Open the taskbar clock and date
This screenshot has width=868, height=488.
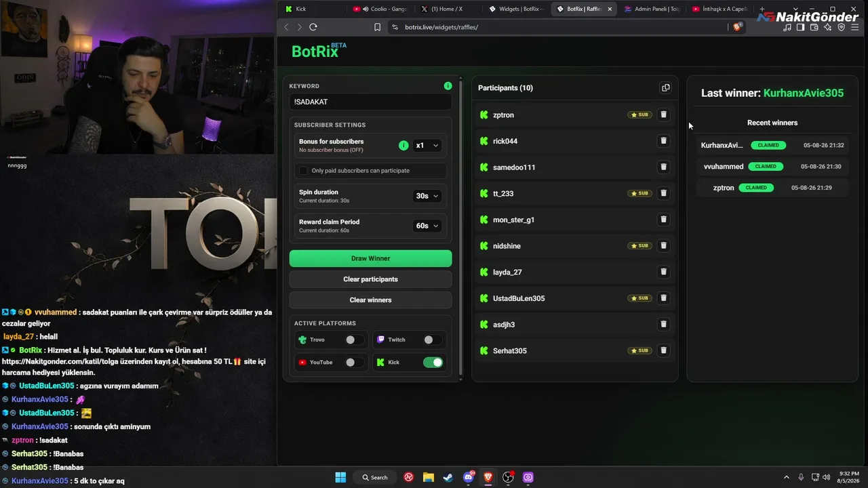pos(849,477)
